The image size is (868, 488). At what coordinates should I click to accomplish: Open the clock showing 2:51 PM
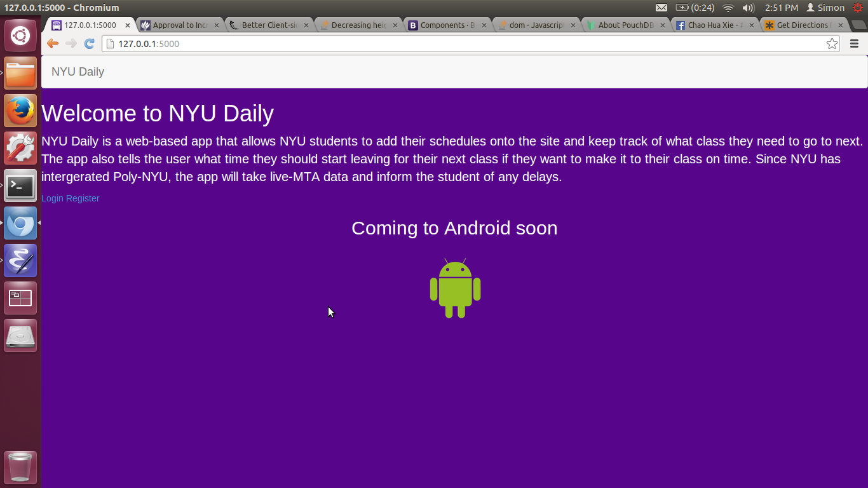click(x=782, y=8)
